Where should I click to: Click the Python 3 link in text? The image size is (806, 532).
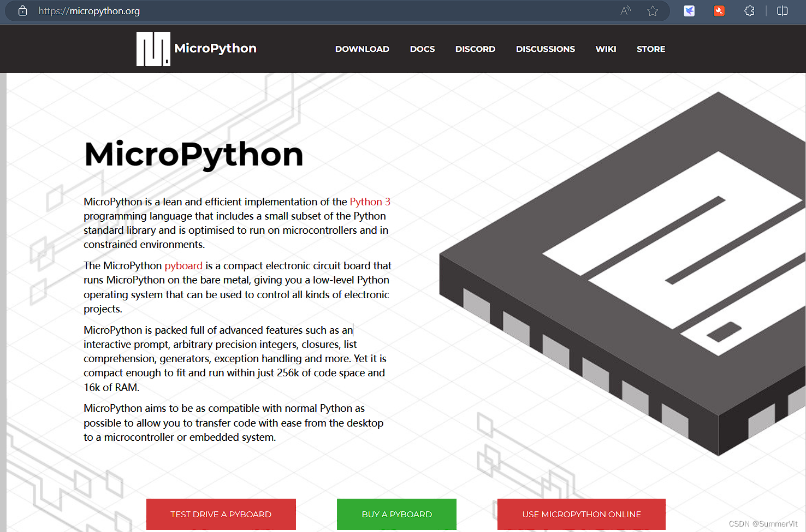(370, 202)
